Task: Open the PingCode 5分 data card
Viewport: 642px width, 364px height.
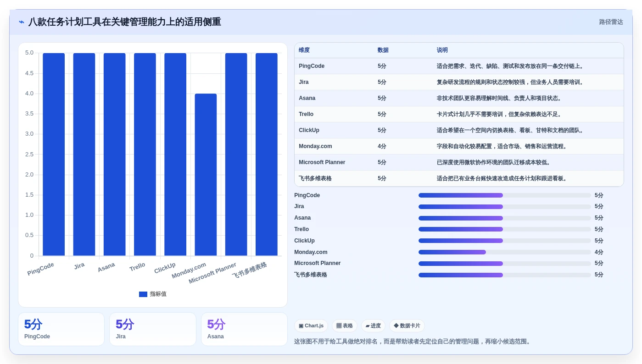Action: tap(61, 329)
